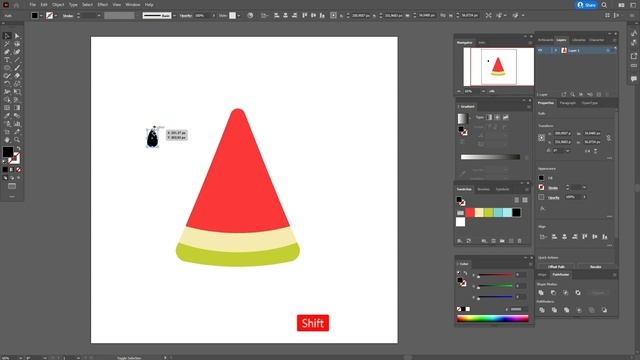The image size is (640, 360).
Task: Click the search magnifier icon at top right
Action: coord(604,5)
